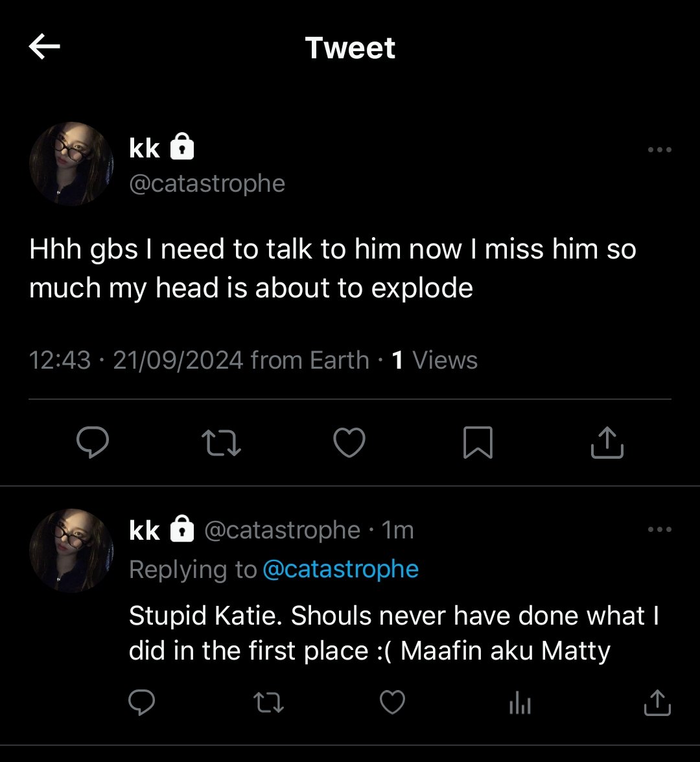View analytics for the reply tweet
This screenshot has height=762, width=700.
(520, 702)
